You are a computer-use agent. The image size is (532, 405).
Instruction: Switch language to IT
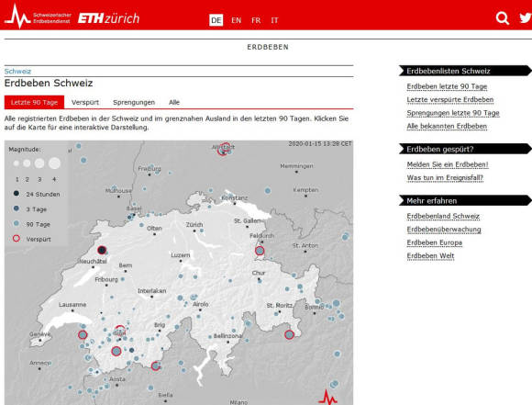(x=274, y=20)
